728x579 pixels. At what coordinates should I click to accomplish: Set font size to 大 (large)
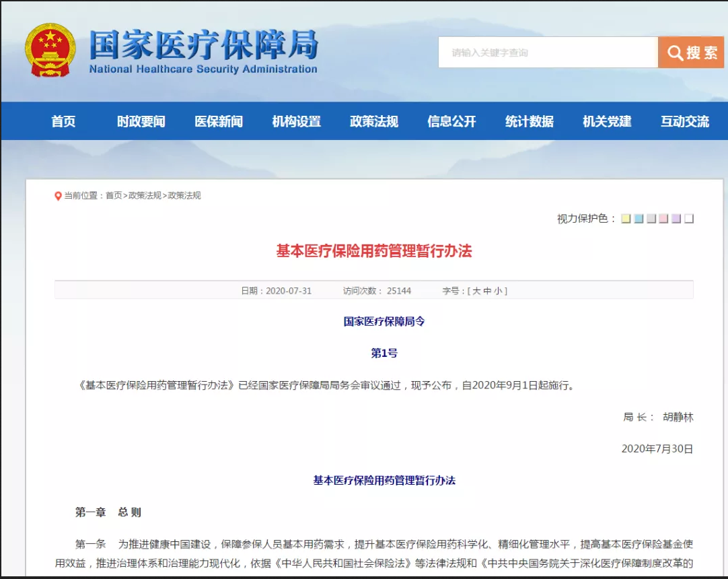477,291
